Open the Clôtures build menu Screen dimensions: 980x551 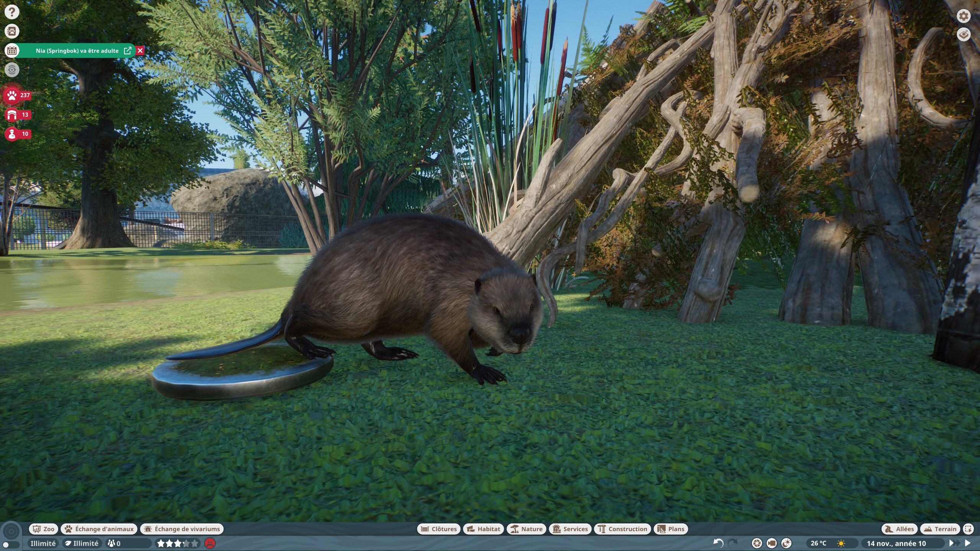coord(439,529)
